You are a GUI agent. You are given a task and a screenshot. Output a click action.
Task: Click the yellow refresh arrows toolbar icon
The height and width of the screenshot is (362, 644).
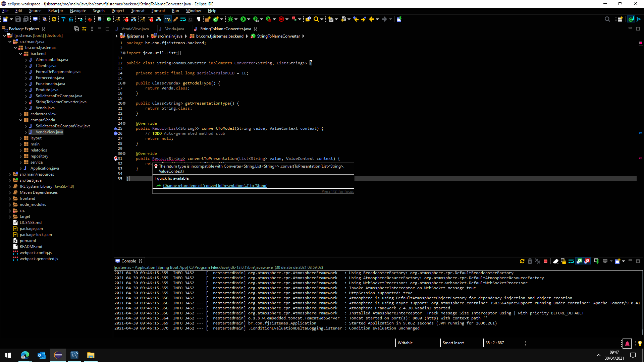(54, 19)
